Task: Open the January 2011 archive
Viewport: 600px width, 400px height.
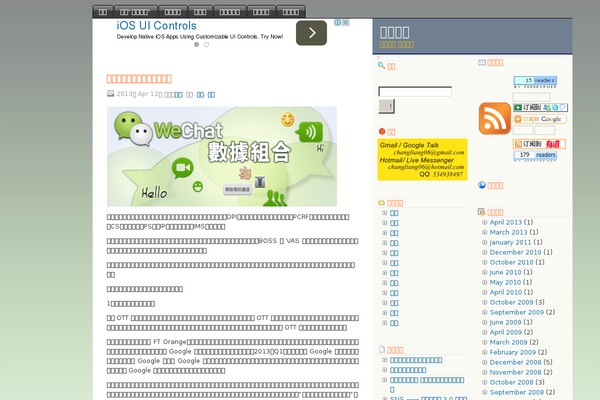Action: pyautogui.click(x=510, y=242)
